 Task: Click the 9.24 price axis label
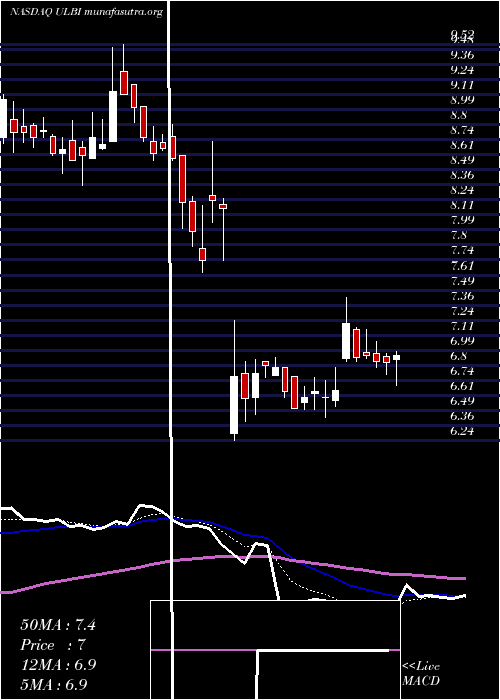[x=462, y=70]
